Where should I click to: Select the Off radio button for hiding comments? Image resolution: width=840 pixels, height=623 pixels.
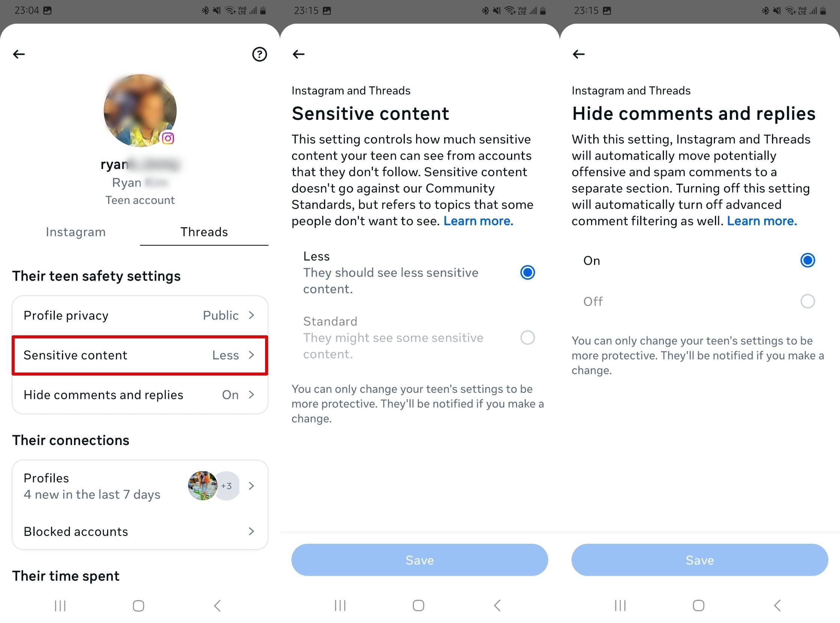[x=808, y=302]
